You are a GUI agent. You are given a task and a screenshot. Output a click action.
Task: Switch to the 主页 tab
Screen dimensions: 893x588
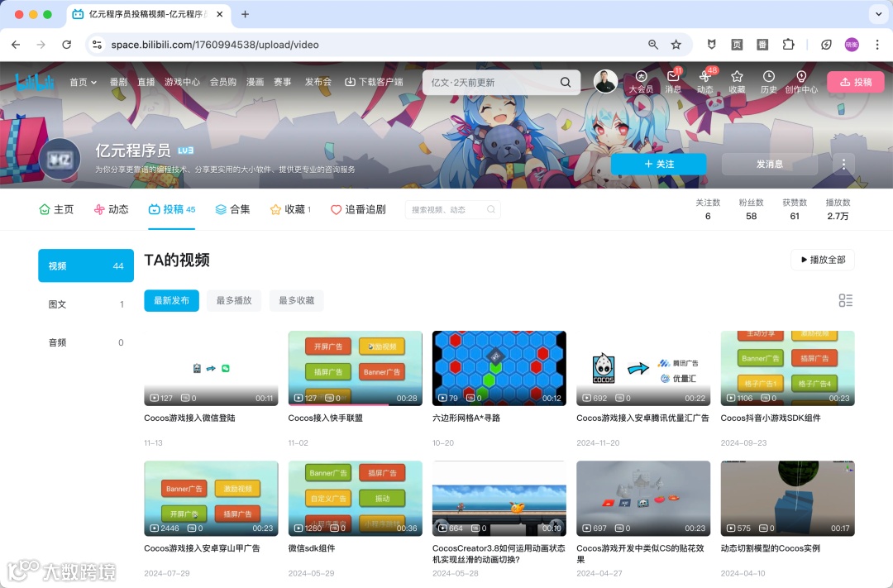pyautogui.click(x=56, y=210)
